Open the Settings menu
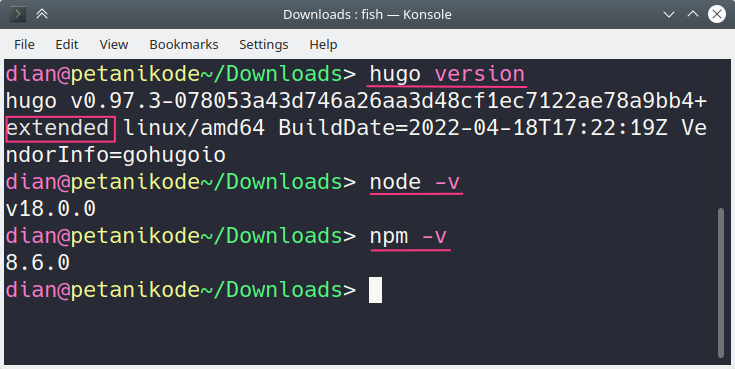This screenshot has width=735, height=369. [x=263, y=45]
